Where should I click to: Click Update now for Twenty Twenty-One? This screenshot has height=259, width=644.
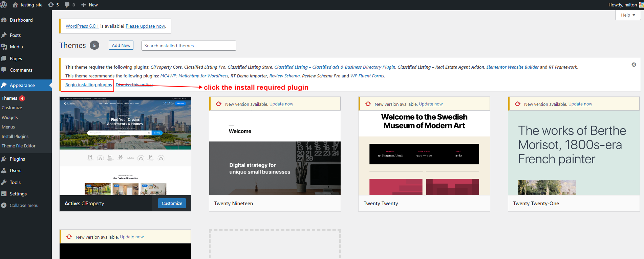pyautogui.click(x=580, y=104)
